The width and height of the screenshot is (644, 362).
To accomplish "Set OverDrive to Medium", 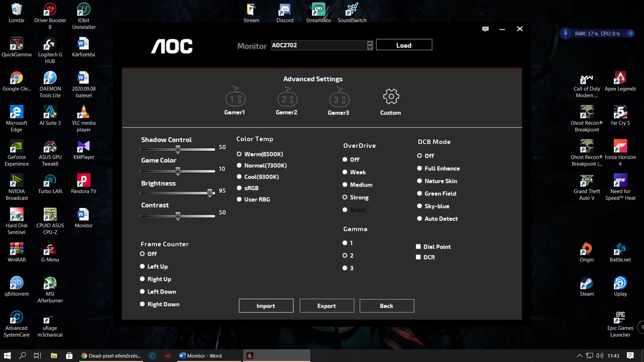I will coord(345,185).
